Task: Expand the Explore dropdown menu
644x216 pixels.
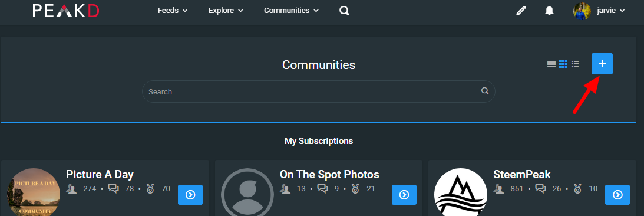Action: point(226,11)
